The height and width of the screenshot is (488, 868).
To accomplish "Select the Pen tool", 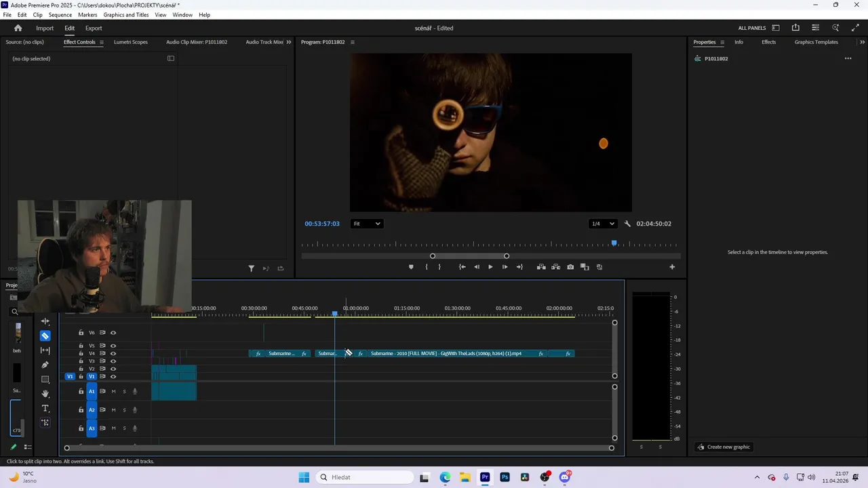I will click(x=45, y=365).
